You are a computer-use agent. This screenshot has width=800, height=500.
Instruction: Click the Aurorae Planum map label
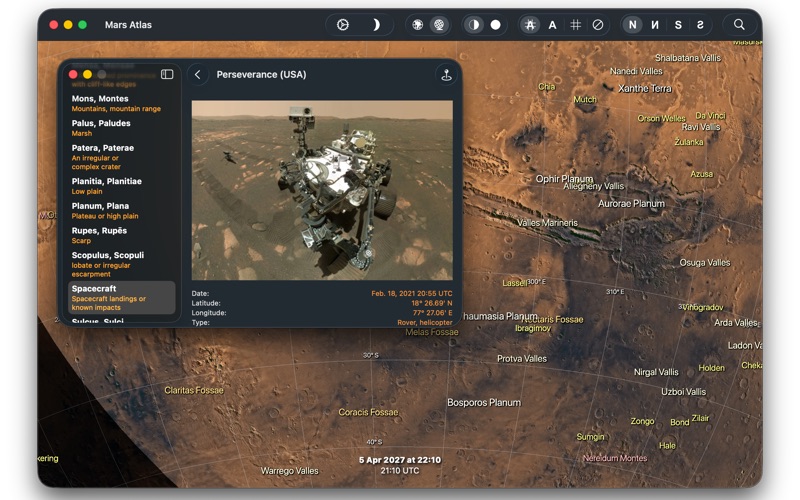tap(631, 203)
